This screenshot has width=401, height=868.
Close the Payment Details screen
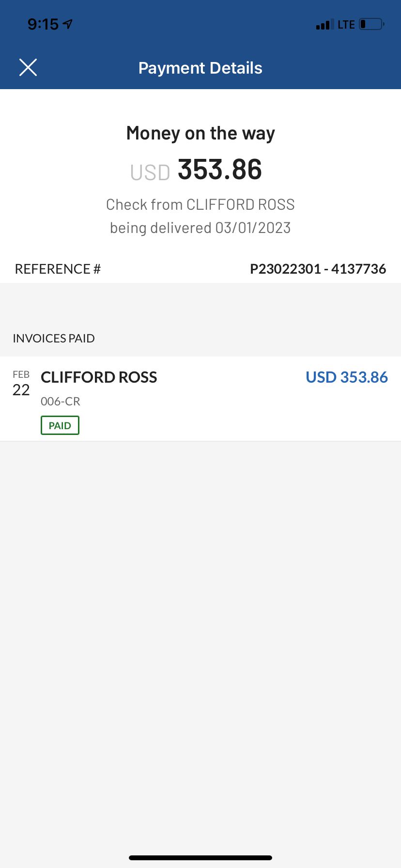point(28,68)
